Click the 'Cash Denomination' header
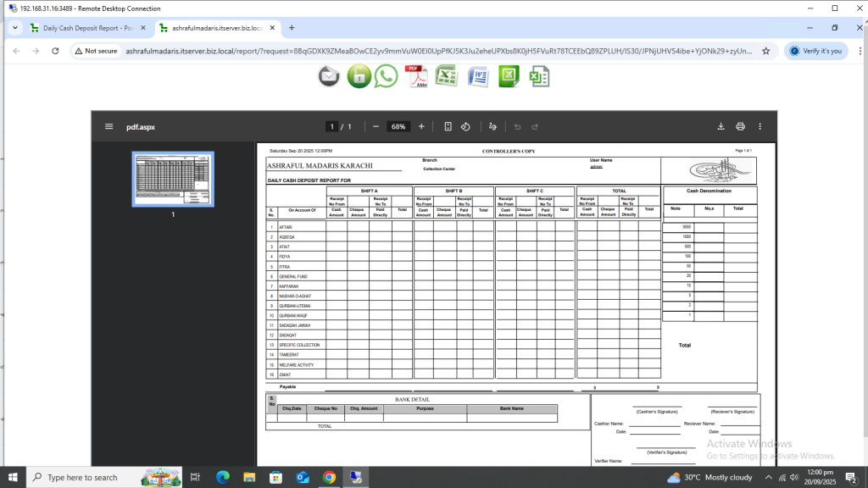This screenshot has width=868, height=488. [709, 191]
